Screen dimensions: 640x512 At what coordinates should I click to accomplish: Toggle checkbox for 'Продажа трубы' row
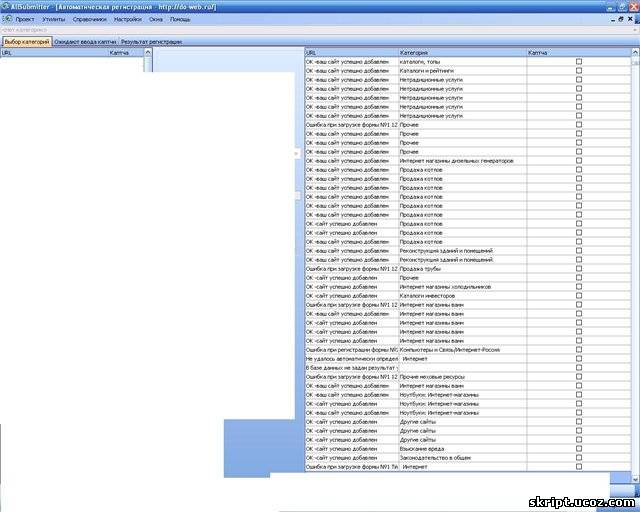point(579,269)
